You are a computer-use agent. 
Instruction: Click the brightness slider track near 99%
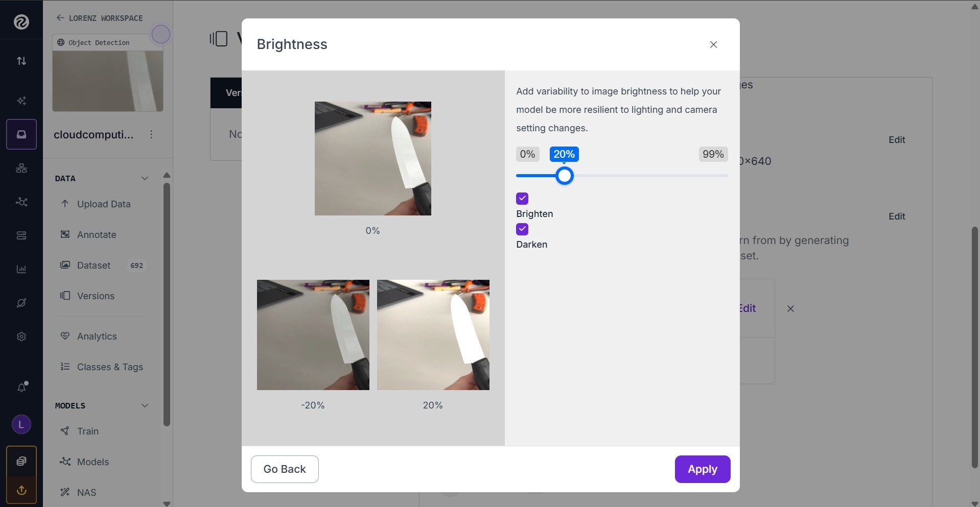[x=713, y=176]
